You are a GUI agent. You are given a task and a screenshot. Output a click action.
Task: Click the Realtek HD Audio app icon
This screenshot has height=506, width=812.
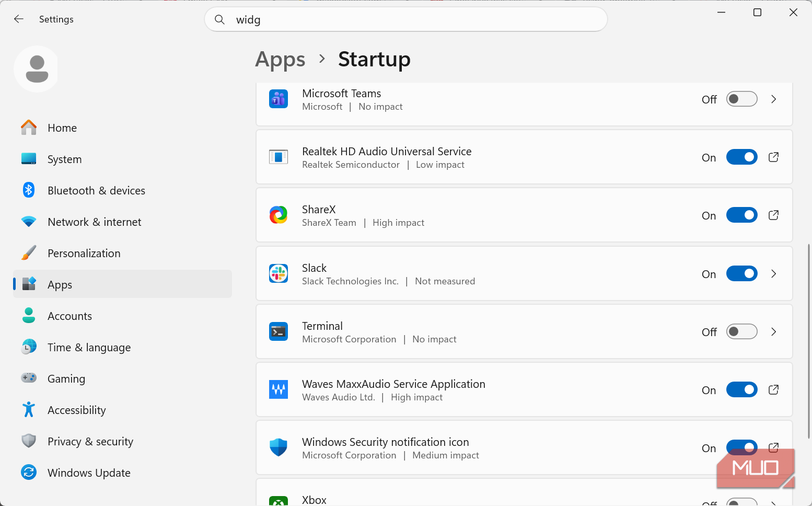pyautogui.click(x=279, y=157)
